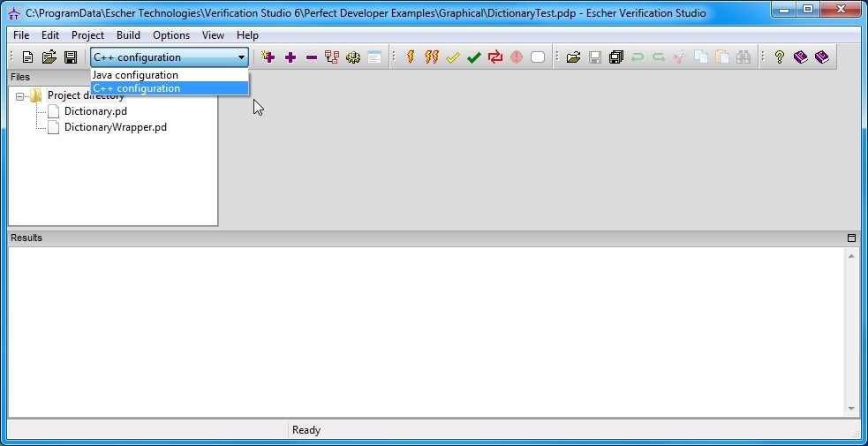Click the double lightning bolt icon
Screen dimensions: 868x446
(x=431, y=57)
